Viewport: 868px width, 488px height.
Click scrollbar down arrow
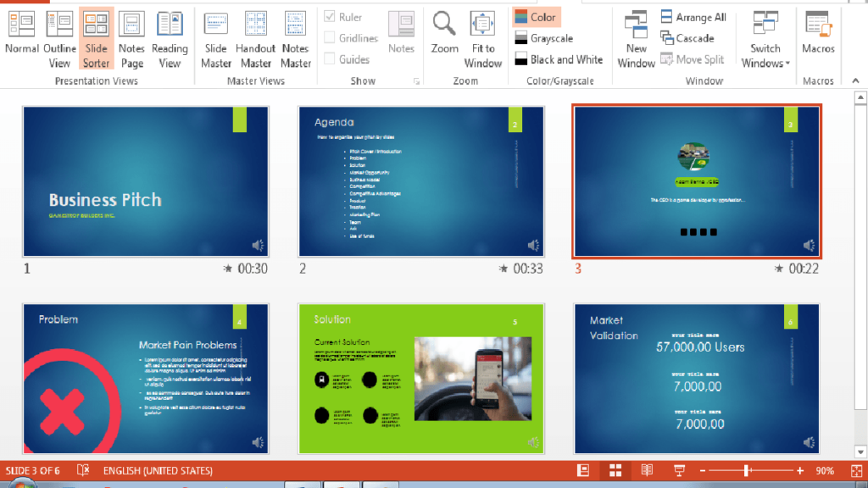pos(860,452)
